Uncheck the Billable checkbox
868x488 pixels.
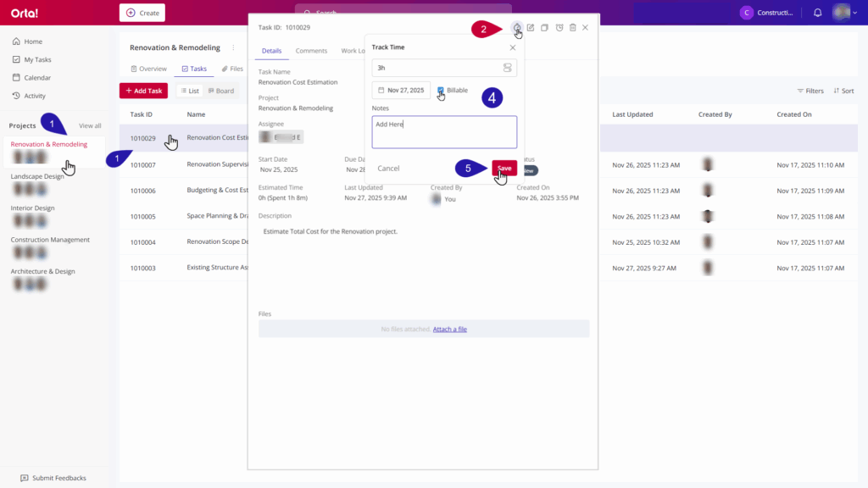pos(441,90)
